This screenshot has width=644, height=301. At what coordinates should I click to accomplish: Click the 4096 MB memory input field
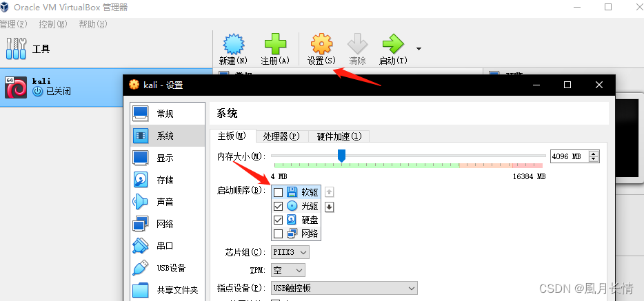coord(570,156)
